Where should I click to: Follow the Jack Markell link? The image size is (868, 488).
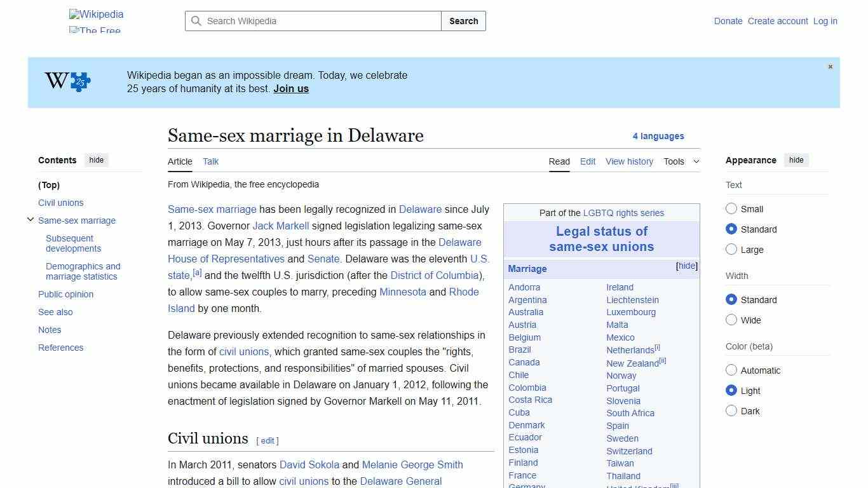(280, 226)
